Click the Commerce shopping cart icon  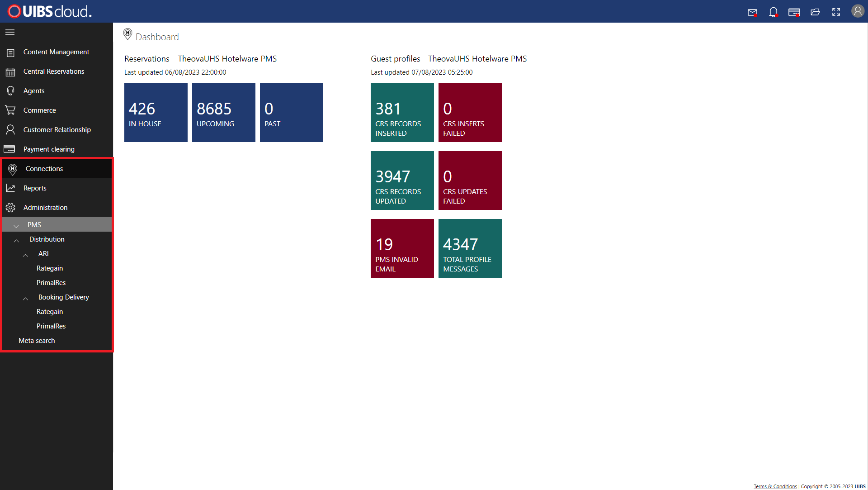(x=10, y=110)
